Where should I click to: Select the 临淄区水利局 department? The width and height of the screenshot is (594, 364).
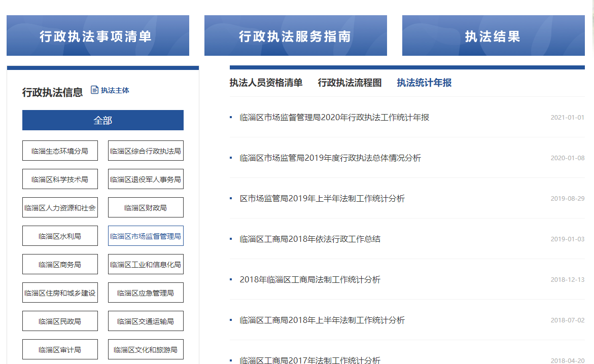[x=60, y=236]
